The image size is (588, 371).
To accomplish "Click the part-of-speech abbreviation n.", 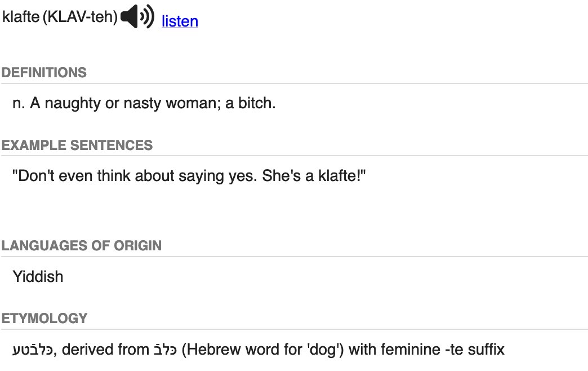I will [x=19, y=103].
